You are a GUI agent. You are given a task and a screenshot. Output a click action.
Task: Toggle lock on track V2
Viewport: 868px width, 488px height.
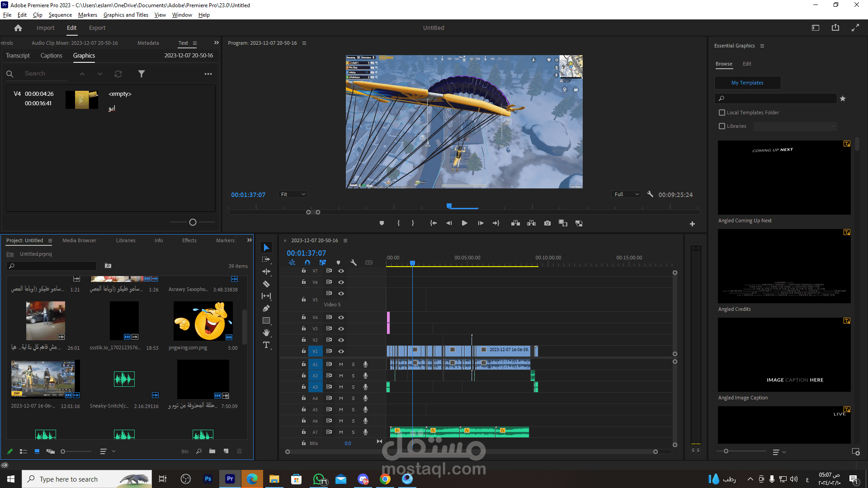(304, 340)
